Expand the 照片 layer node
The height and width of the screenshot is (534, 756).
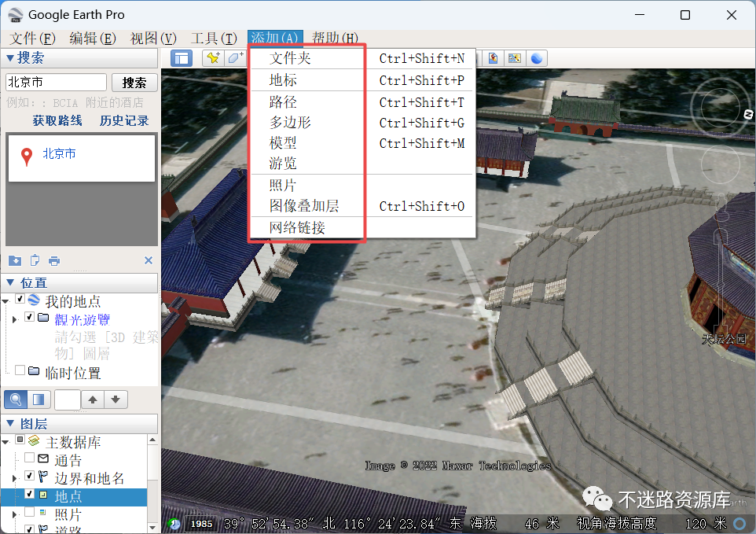[14, 514]
